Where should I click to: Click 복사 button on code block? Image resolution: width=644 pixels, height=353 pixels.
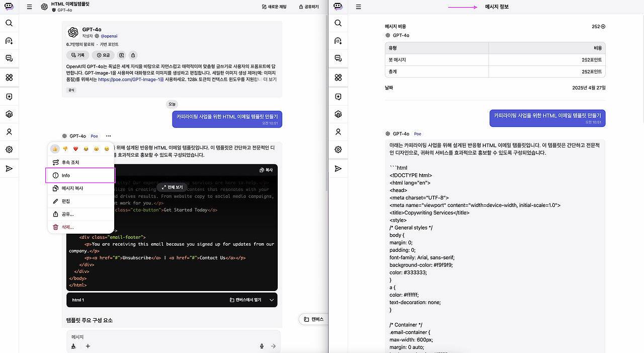[x=266, y=170]
